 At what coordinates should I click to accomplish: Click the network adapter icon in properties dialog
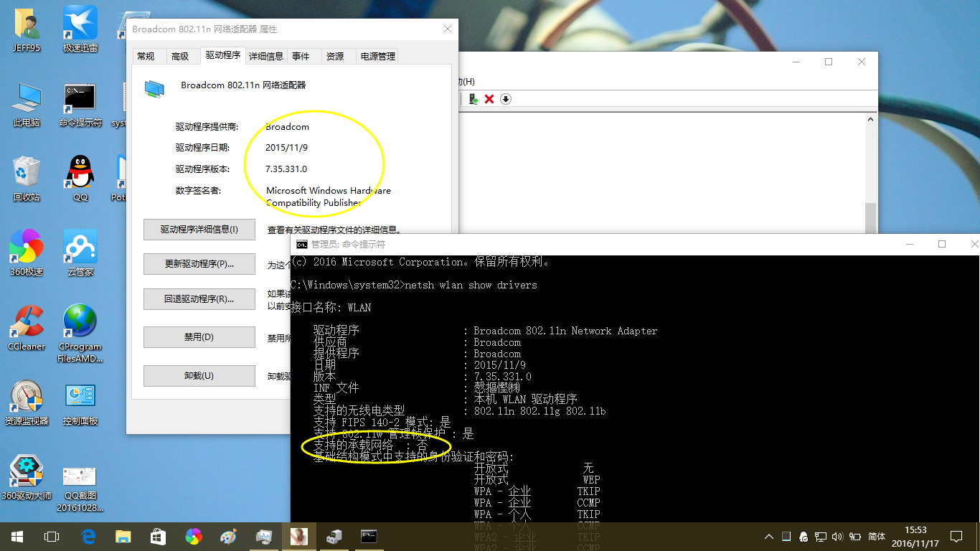(x=154, y=88)
